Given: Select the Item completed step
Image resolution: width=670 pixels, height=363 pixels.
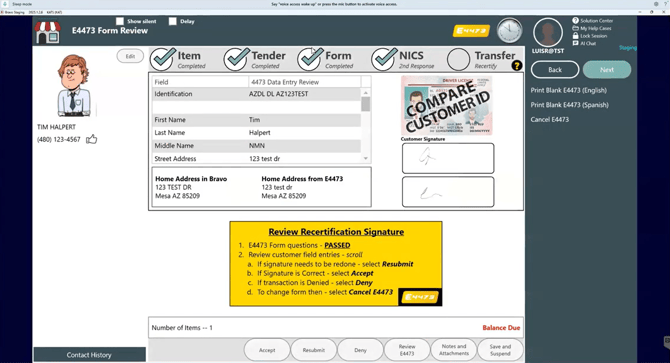Looking at the screenshot, I should [179, 59].
